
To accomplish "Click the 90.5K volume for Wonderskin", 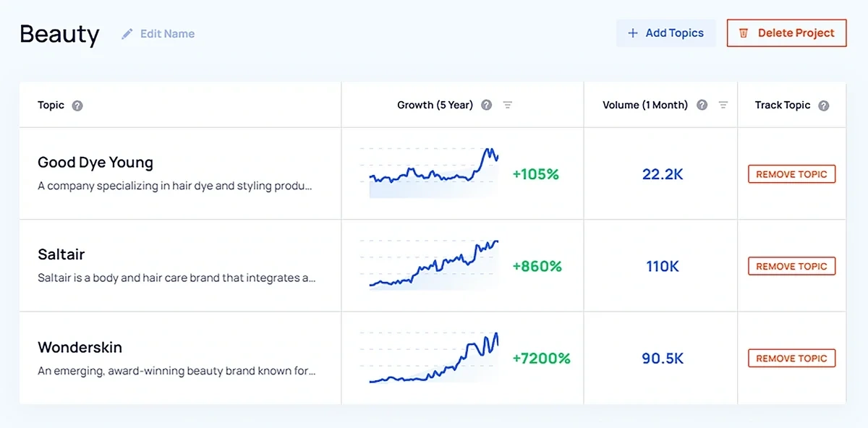I will click(x=663, y=358).
